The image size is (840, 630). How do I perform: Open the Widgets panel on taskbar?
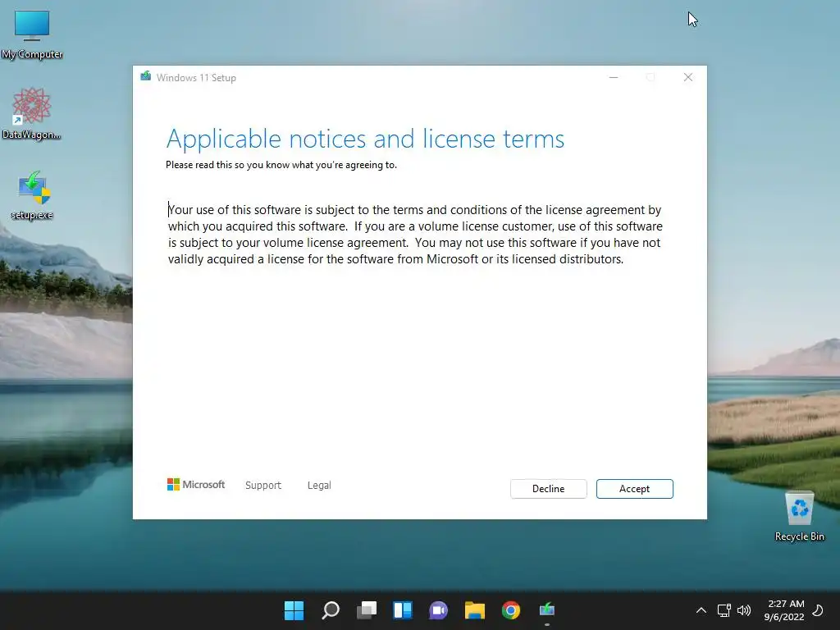[x=402, y=610]
